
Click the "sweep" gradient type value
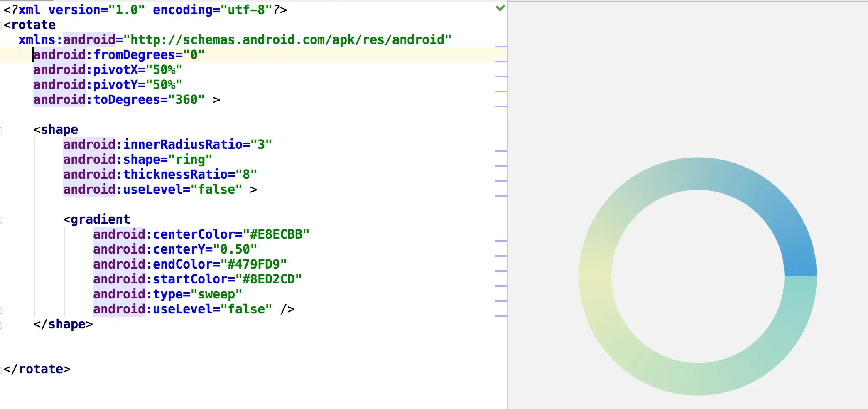(216, 294)
